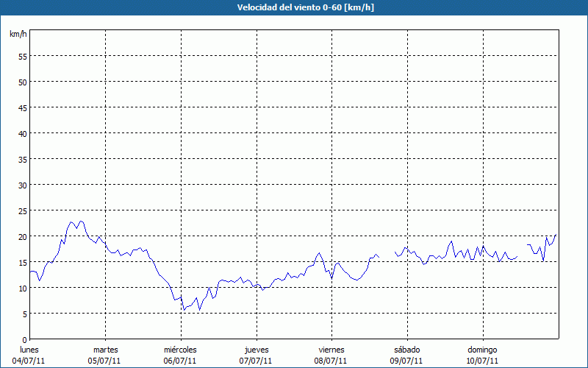588x368 pixels.
Task: Select the 08/07/11 date label
Action: 331,361
